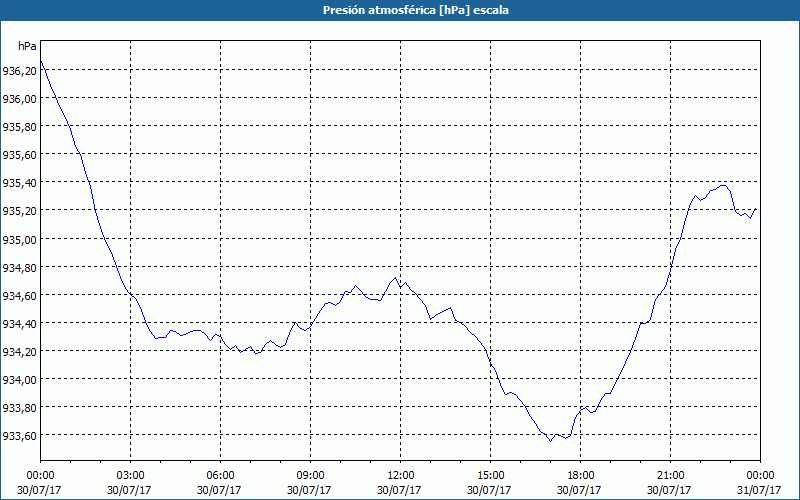Select the 935,20 y-axis value

pos(19,211)
